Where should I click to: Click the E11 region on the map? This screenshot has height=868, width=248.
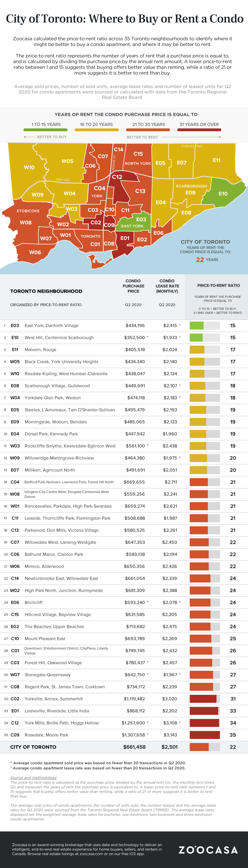(217, 160)
